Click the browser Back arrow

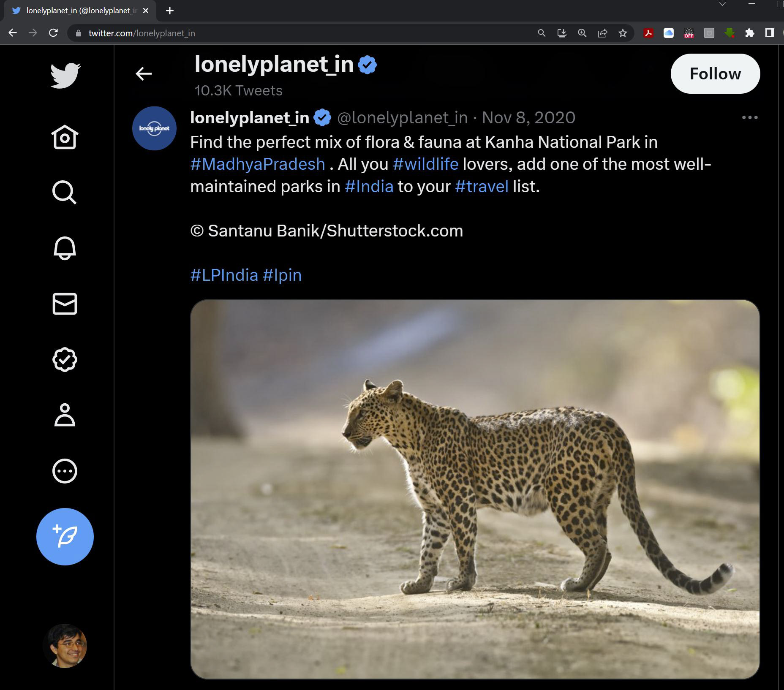coord(13,33)
